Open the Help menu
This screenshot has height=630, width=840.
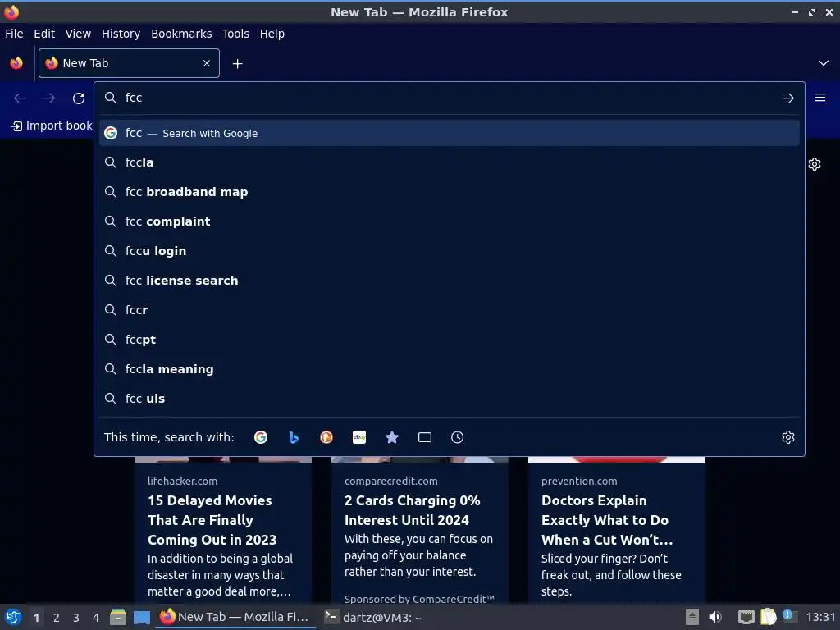[272, 34]
